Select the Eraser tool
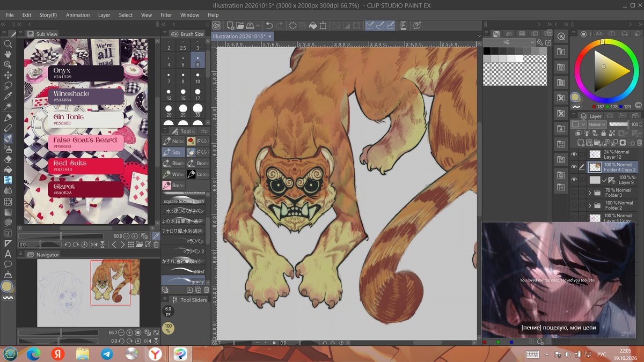Viewport: 644px width, 362px height. point(8,159)
